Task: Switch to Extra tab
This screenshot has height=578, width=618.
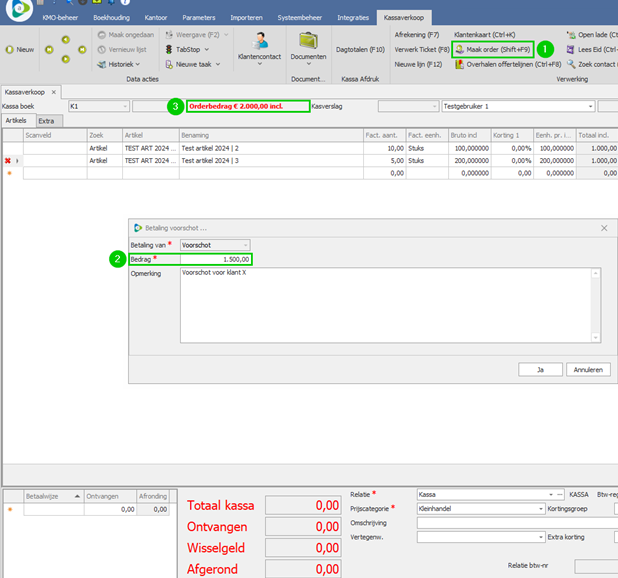Action: (x=49, y=121)
